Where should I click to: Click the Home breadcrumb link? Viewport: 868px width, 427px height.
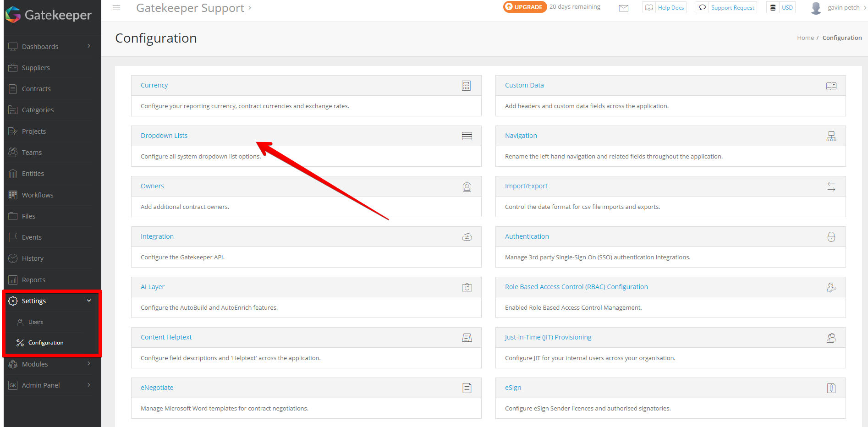(805, 38)
